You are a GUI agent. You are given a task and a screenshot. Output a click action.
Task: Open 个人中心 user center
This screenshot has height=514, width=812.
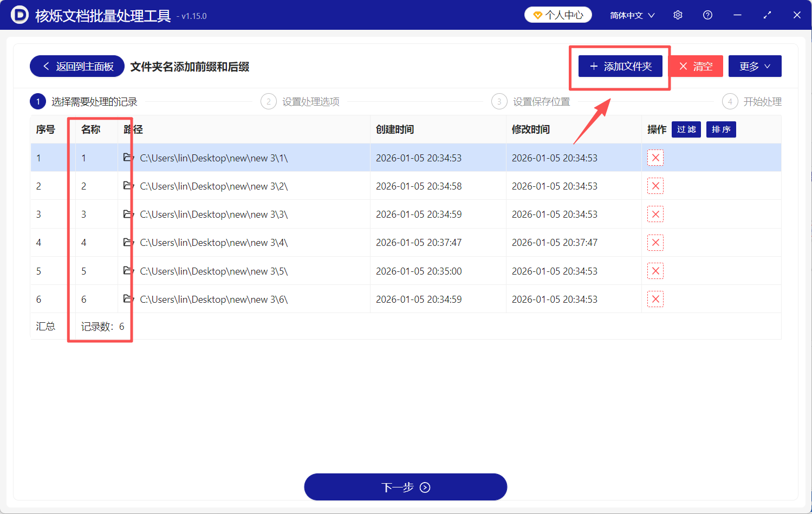pyautogui.click(x=558, y=15)
